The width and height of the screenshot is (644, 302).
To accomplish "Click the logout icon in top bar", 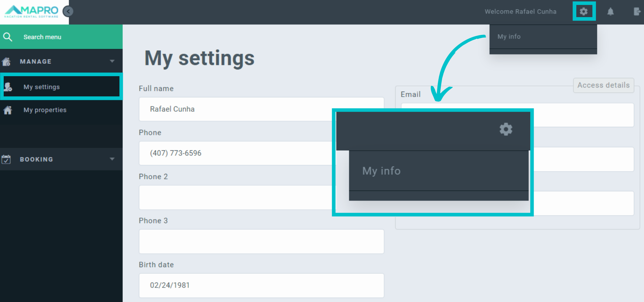I will [637, 12].
